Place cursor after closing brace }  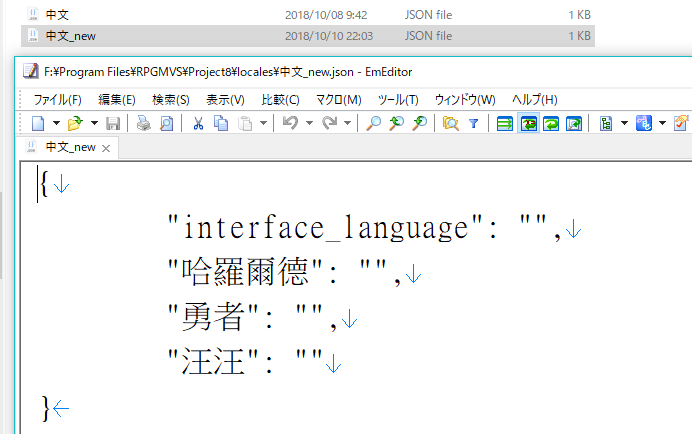coord(51,408)
